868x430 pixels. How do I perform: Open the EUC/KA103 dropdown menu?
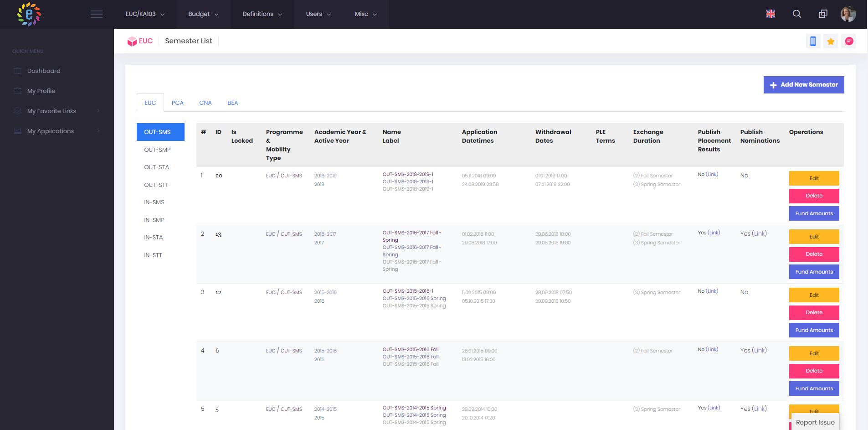coord(145,14)
